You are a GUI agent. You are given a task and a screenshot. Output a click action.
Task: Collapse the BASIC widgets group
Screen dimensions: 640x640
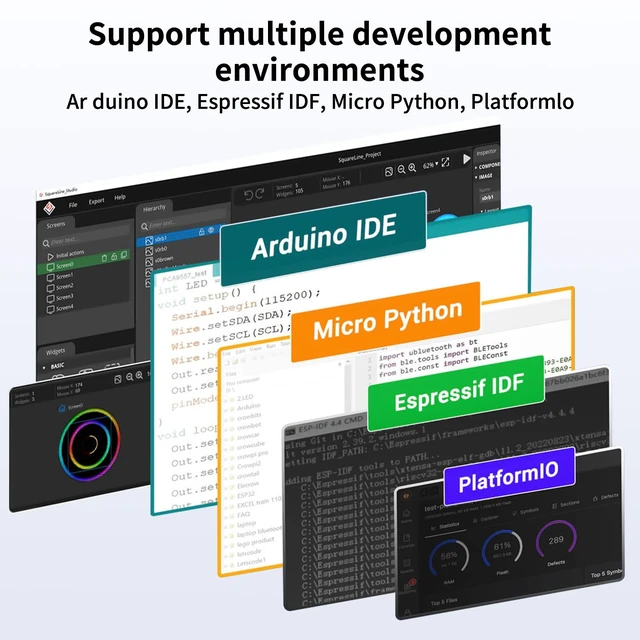(x=53, y=366)
